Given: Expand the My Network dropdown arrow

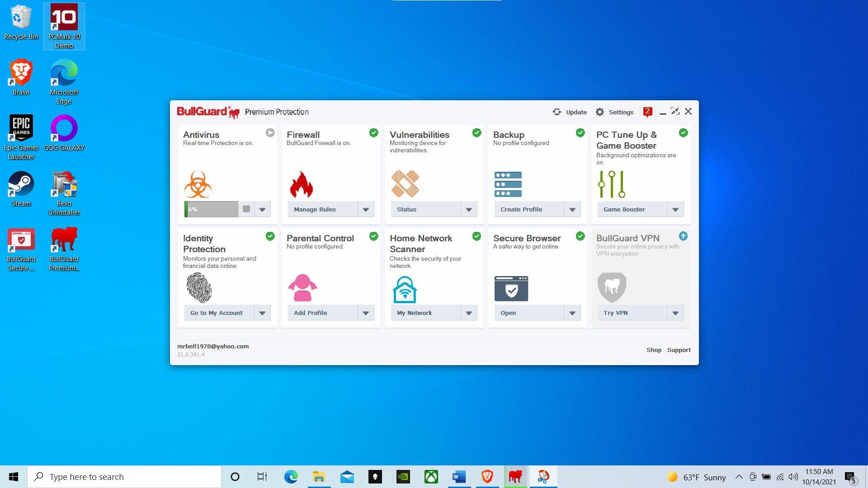Looking at the screenshot, I should point(469,313).
